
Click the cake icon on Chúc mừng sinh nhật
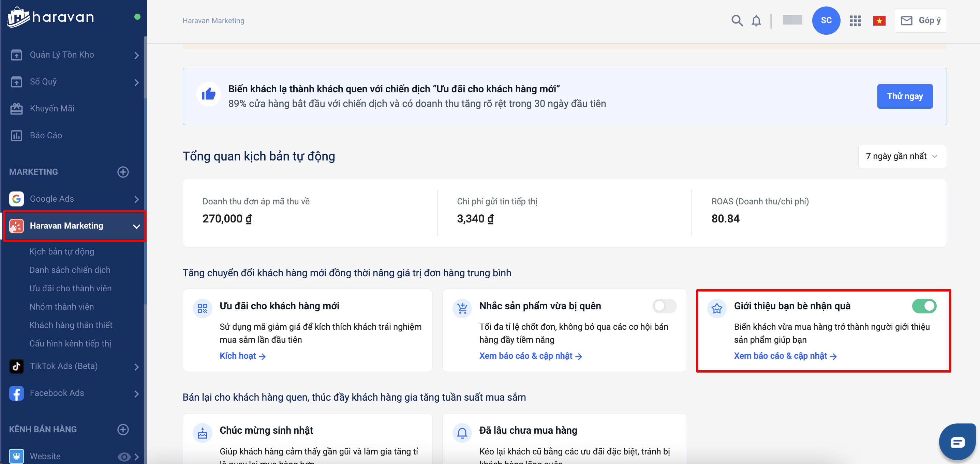[203, 433]
